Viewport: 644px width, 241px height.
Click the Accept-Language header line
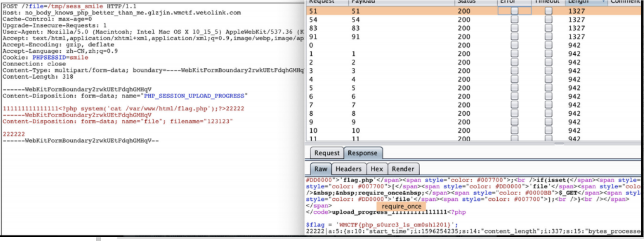[60, 51]
